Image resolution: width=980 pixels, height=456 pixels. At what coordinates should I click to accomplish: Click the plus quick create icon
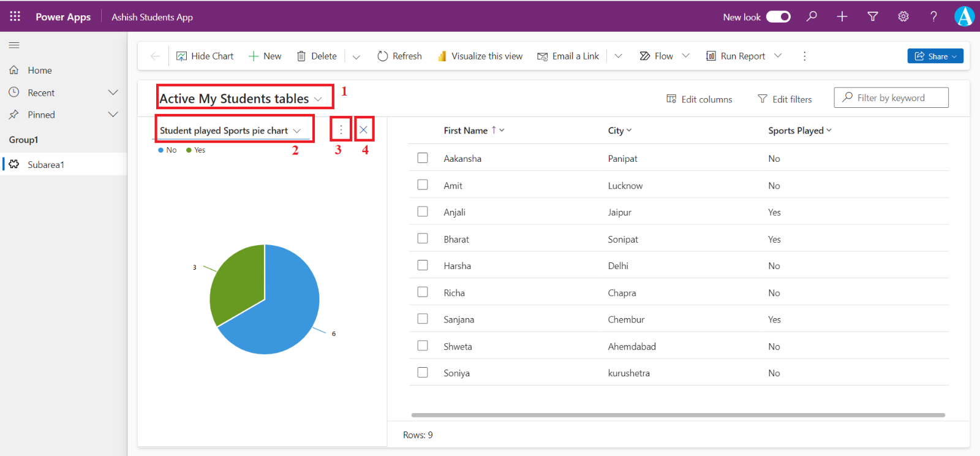(842, 17)
